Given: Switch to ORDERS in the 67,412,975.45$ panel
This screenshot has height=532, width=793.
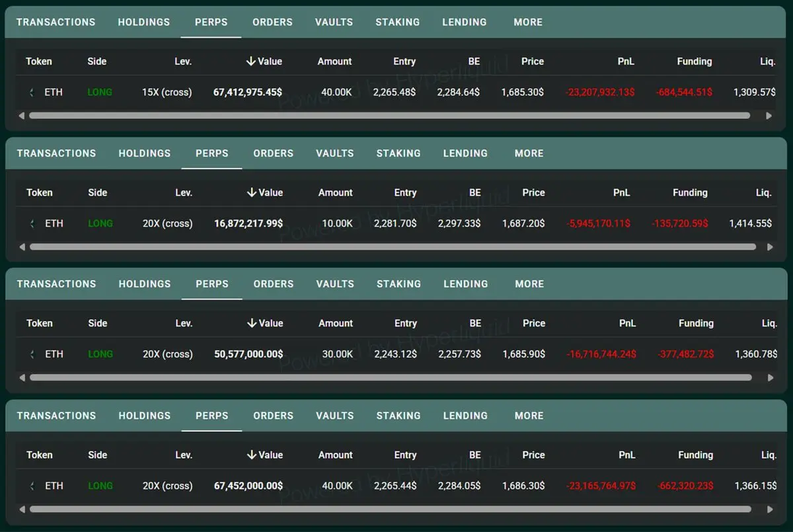Looking at the screenshot, I should click(272, 22).
